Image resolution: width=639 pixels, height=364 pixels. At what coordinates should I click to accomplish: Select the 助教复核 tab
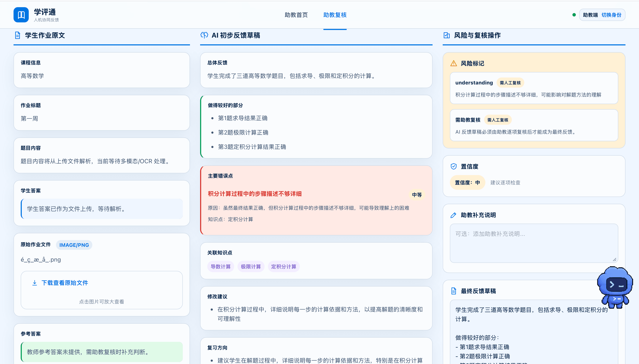(335, 15)
